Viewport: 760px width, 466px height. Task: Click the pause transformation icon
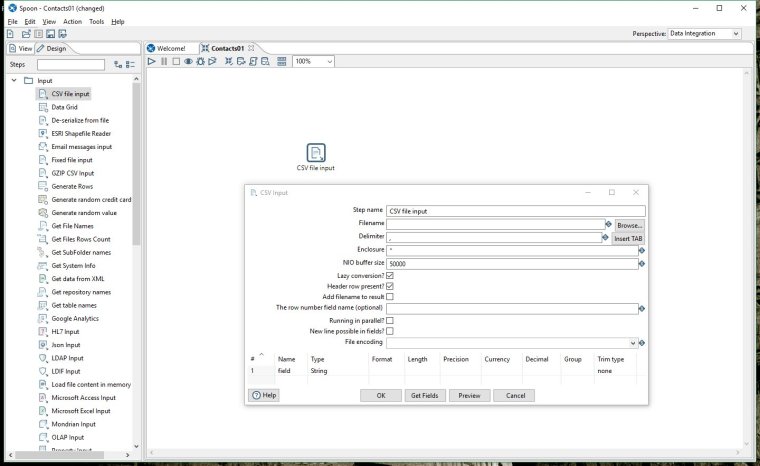pos(164,61)
